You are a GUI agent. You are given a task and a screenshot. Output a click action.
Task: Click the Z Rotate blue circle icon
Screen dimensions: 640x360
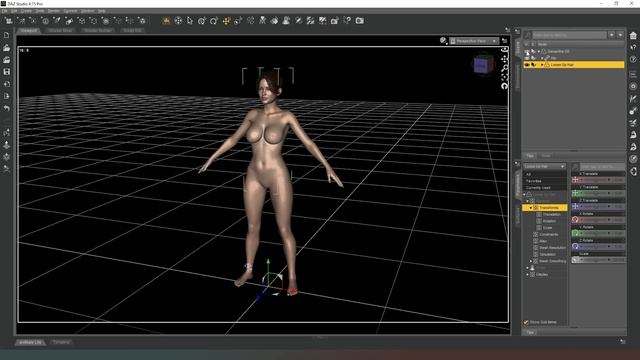coord(575,246)
